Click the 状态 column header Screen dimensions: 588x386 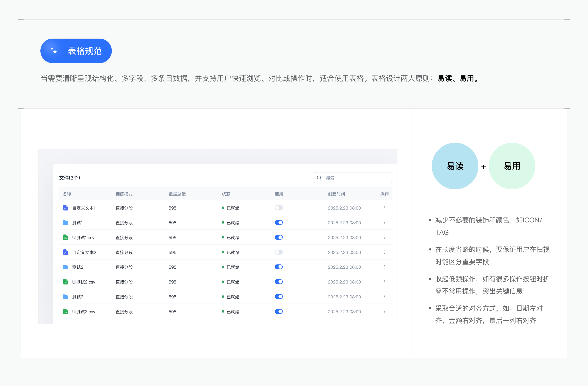(226, 194)
